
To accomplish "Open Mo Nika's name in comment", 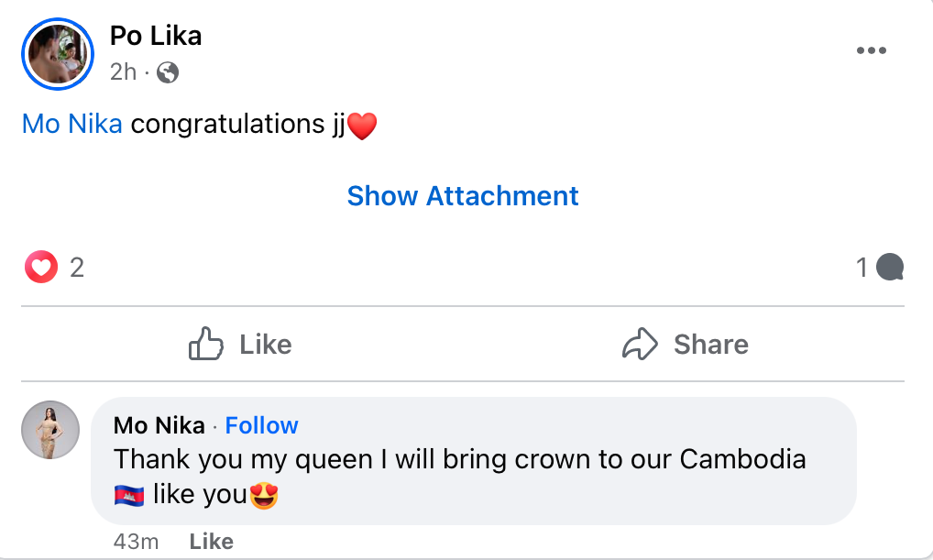I will click(x=157, y=425).
